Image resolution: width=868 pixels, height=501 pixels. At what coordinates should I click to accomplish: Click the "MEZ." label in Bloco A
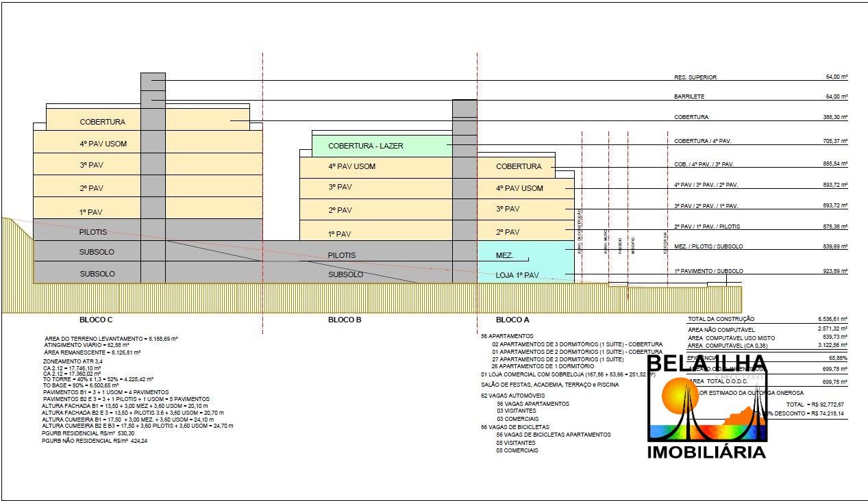point(505,255)
